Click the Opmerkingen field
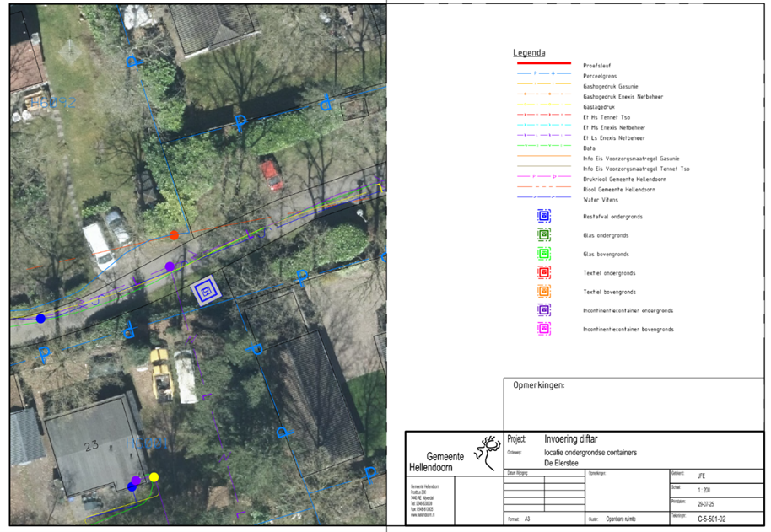This screenshot has width=771, height=532. pyautogui.click(x=633, y=405)
